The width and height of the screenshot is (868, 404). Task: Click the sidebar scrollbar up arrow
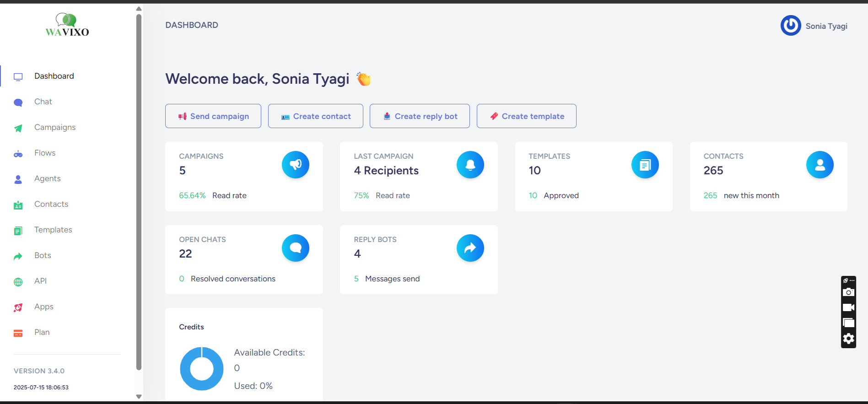pyautogui.click(x=139, y=9)
